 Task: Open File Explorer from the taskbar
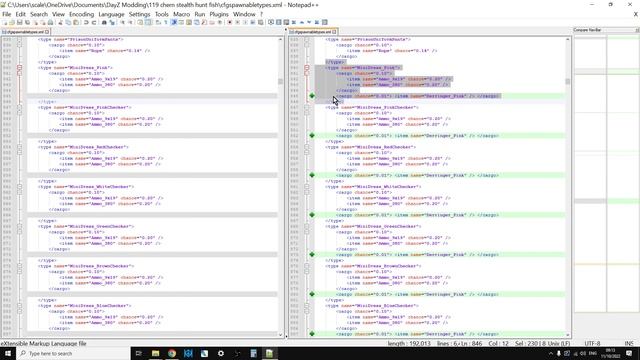pos(156,353)
